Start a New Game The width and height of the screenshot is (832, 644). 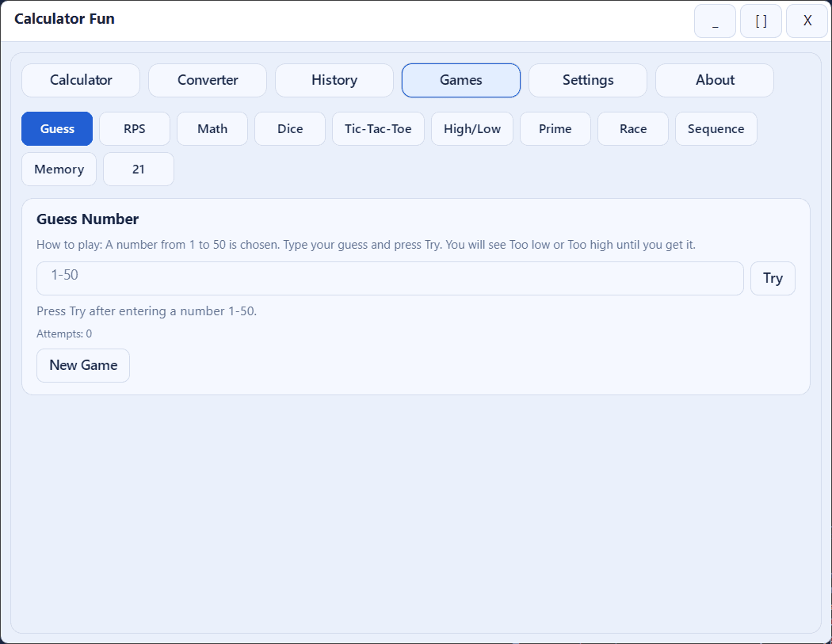tap(82, 365)
